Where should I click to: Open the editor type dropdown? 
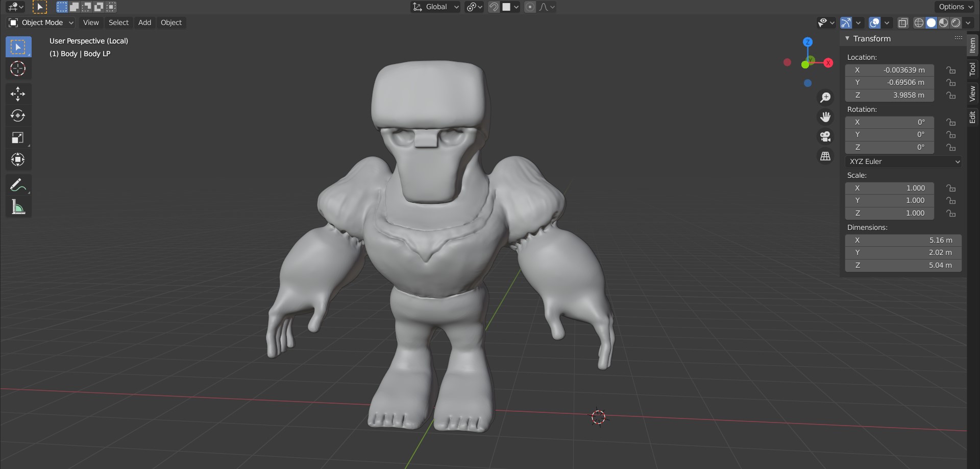click(x=15, y=7)
